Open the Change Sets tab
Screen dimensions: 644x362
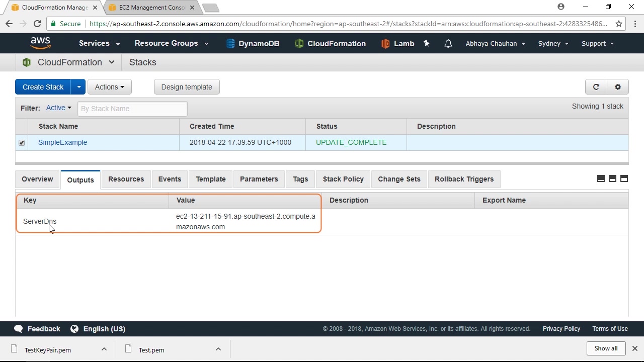tap(399, 179)
